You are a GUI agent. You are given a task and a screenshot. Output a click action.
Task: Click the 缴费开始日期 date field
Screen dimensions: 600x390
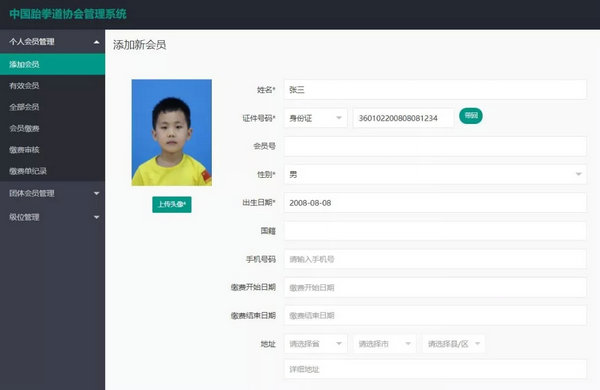435,287
